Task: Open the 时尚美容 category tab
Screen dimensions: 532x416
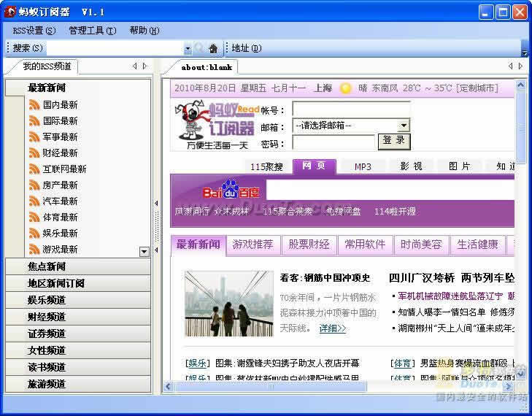Action: pos(421,244)
